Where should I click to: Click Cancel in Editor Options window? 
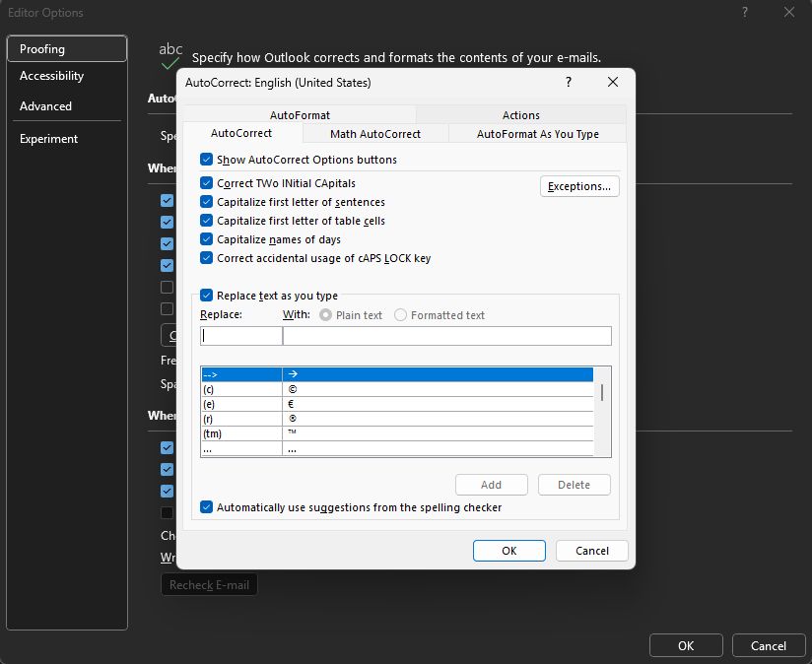(x=769, y=646)
